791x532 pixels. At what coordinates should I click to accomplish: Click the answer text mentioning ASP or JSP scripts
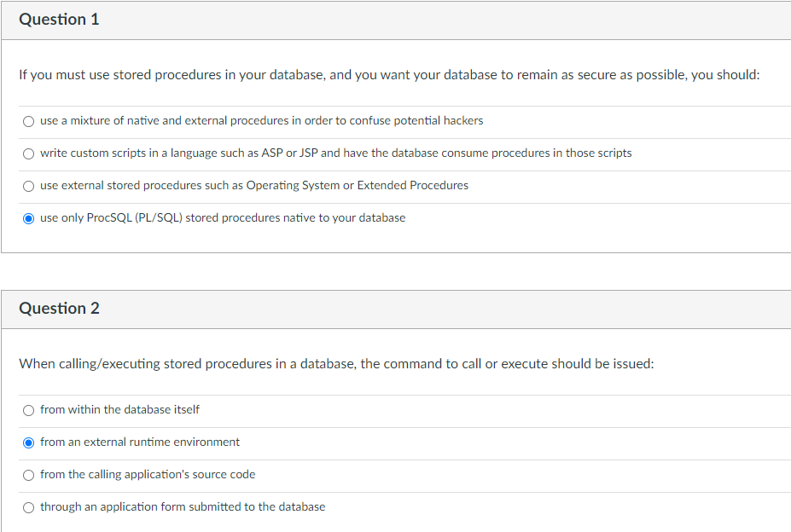[x=335, y=153]
